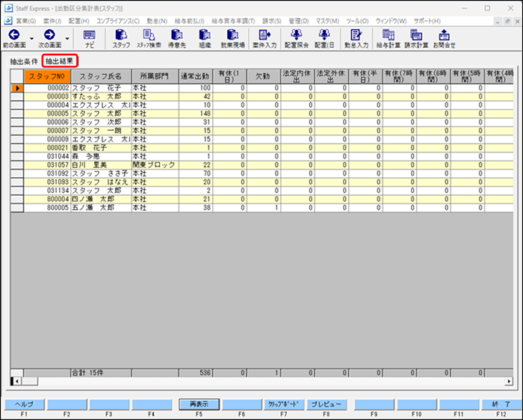This screenshot has height=420, width=523.
Task: Open the 勤怠(N) menu
Action: (157, 21)
